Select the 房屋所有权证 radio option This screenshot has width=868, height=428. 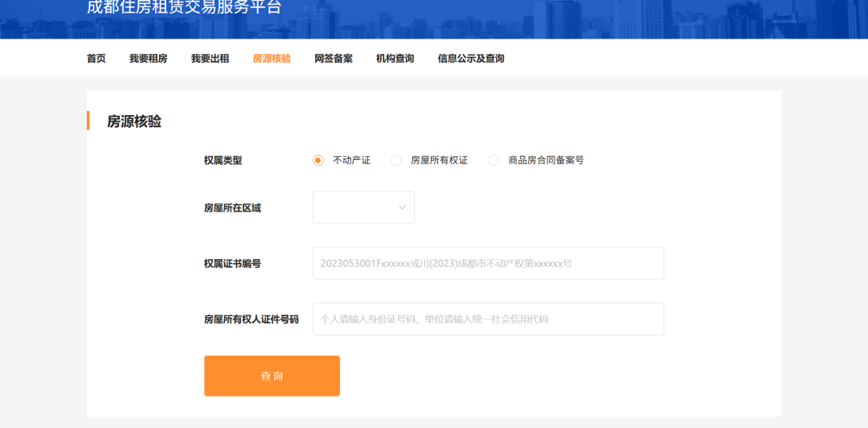coord(396,161)
